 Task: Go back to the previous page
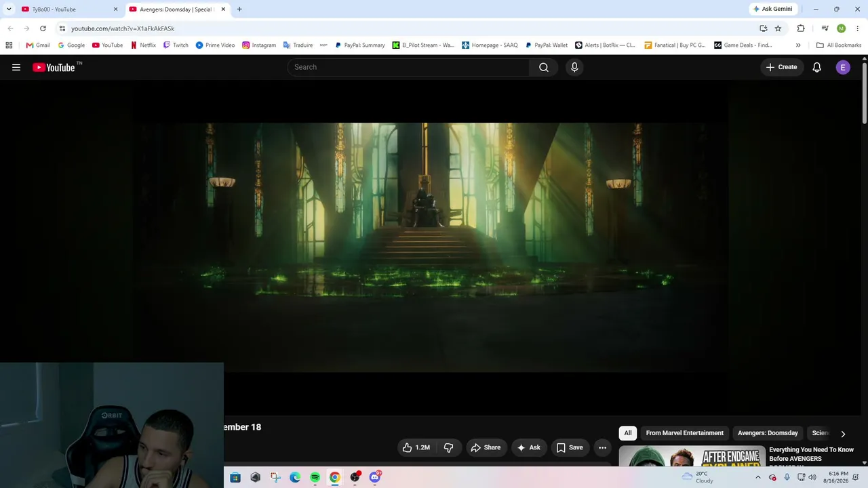point(10,28)
